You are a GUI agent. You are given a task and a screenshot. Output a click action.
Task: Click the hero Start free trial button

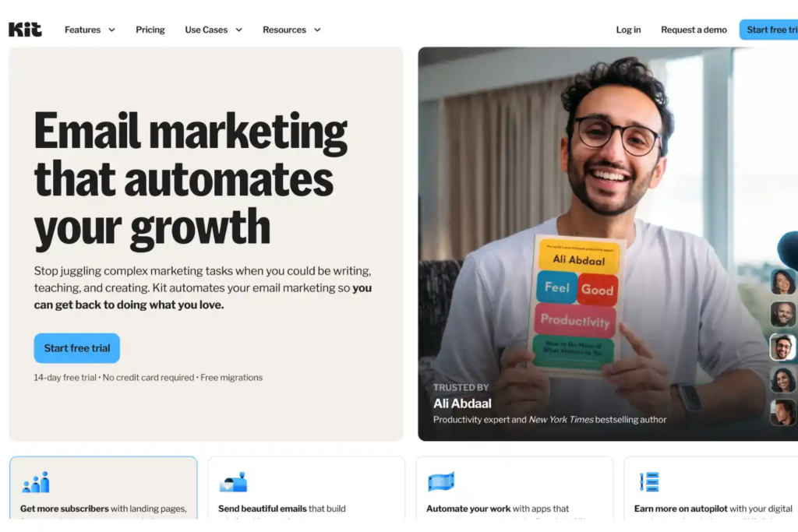[77, 348]
